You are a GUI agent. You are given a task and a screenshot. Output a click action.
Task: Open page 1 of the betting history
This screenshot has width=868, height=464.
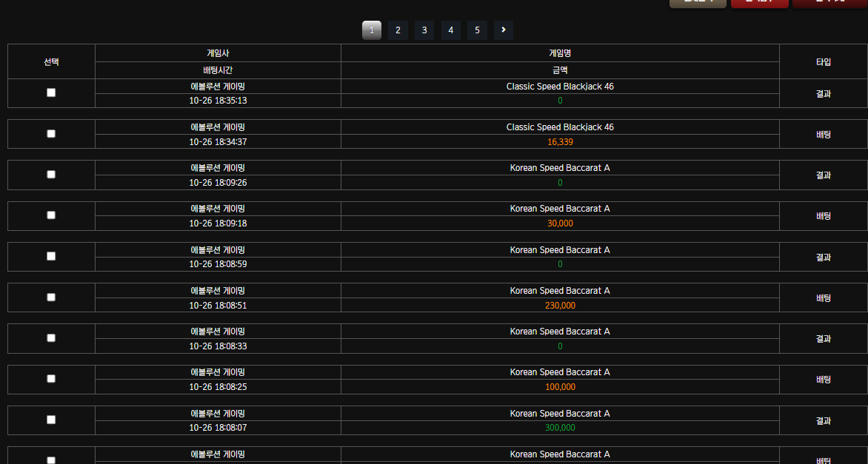pos(372,30)
